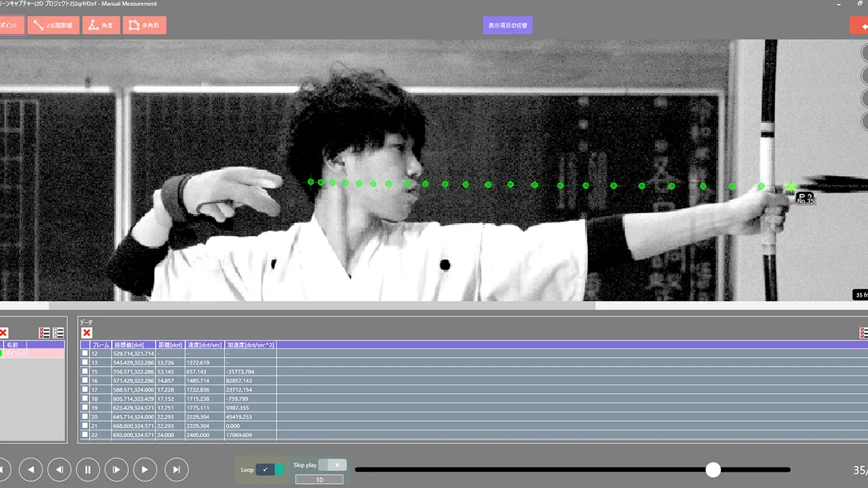Click the acceleration cell 82857.143

coord(250,381)
